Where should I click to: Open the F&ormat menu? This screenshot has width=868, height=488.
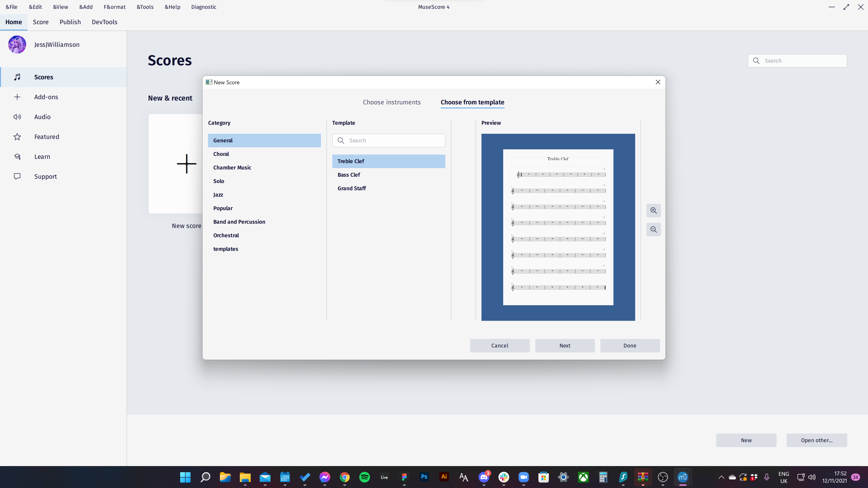[115, 7]
